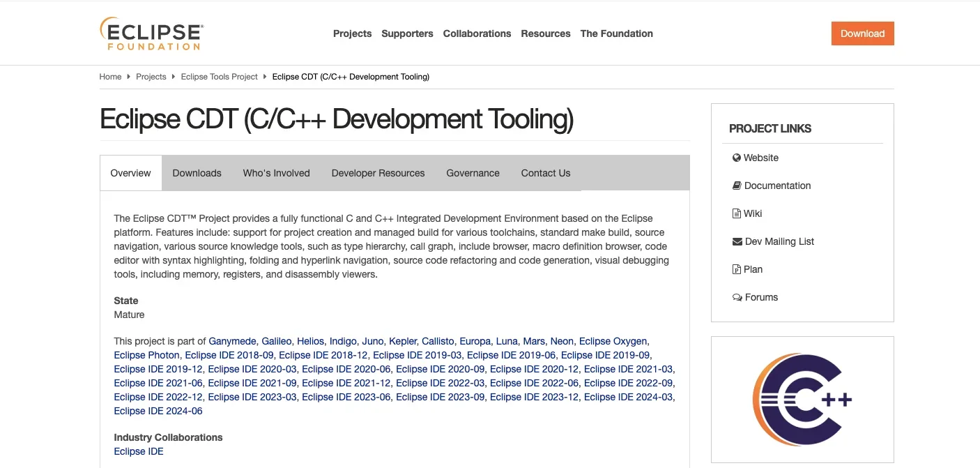Open the Who's Involved tab
Screen dimensions: 980x468
(x=276, y=173)
